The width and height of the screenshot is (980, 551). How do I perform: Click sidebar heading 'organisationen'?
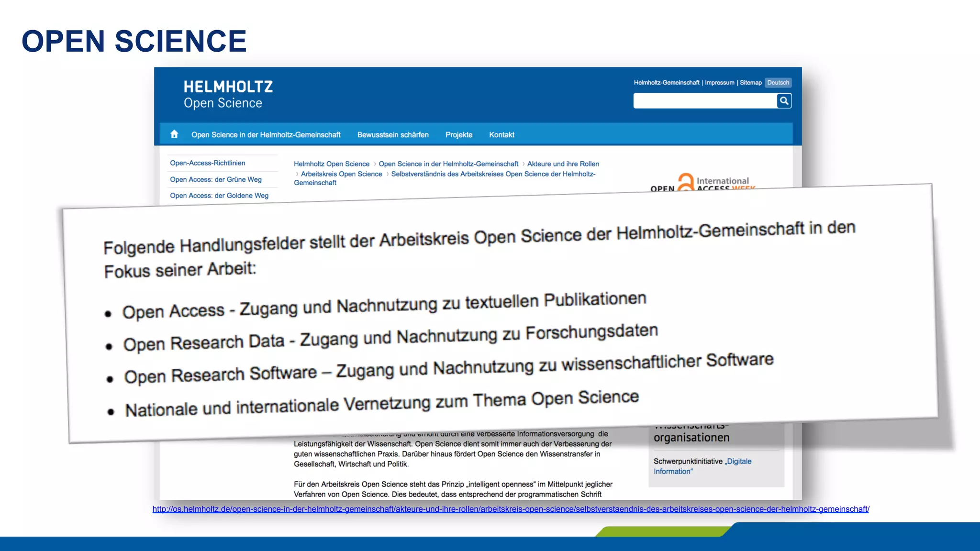[x=691, y=438]
